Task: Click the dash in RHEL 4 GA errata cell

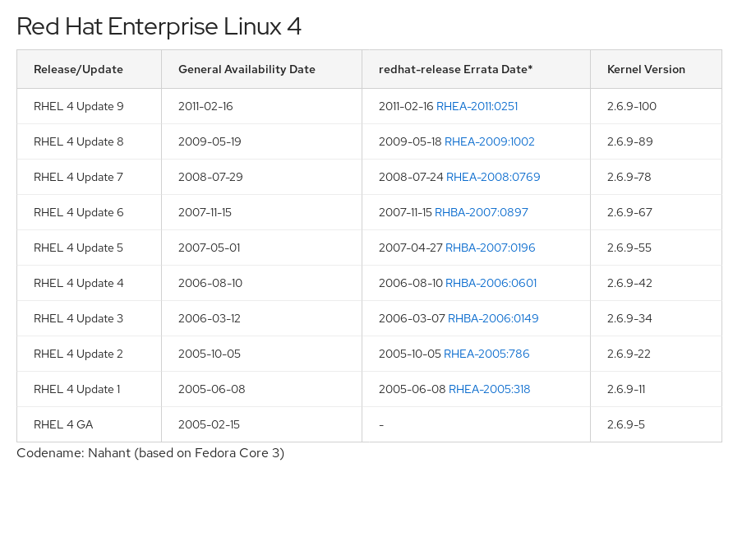Action: click(381, 425)
